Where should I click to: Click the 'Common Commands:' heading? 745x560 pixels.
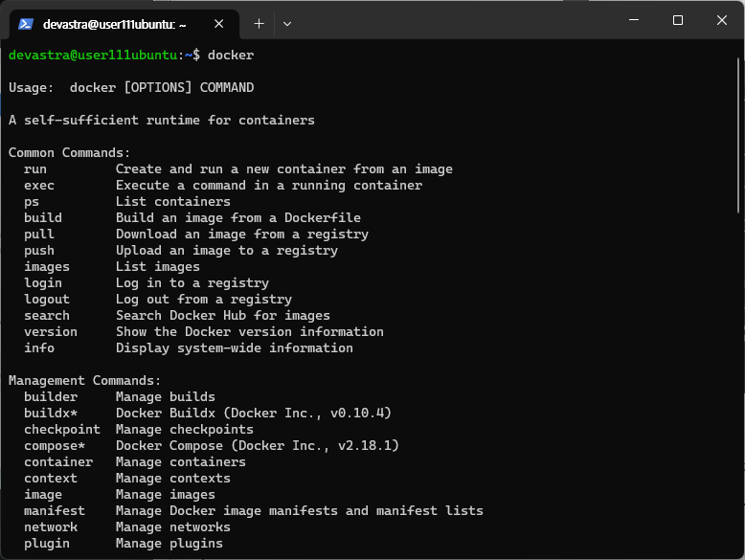69,152
